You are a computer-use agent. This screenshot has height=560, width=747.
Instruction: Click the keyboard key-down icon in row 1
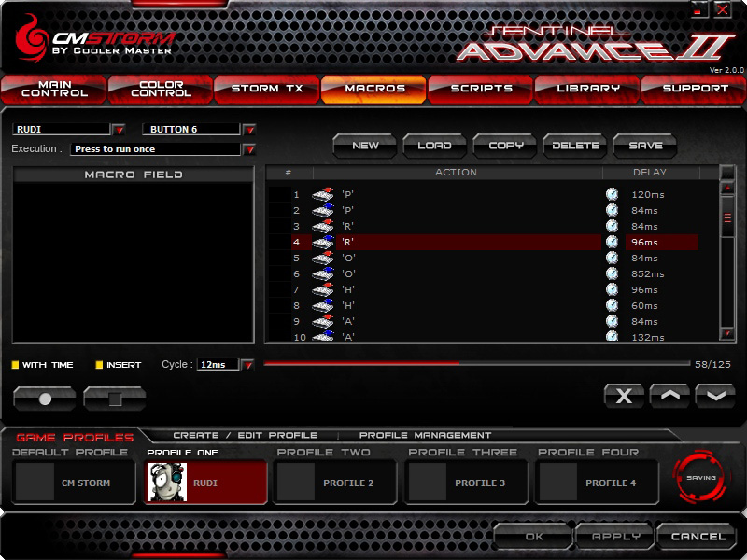[x=323, y=194]
